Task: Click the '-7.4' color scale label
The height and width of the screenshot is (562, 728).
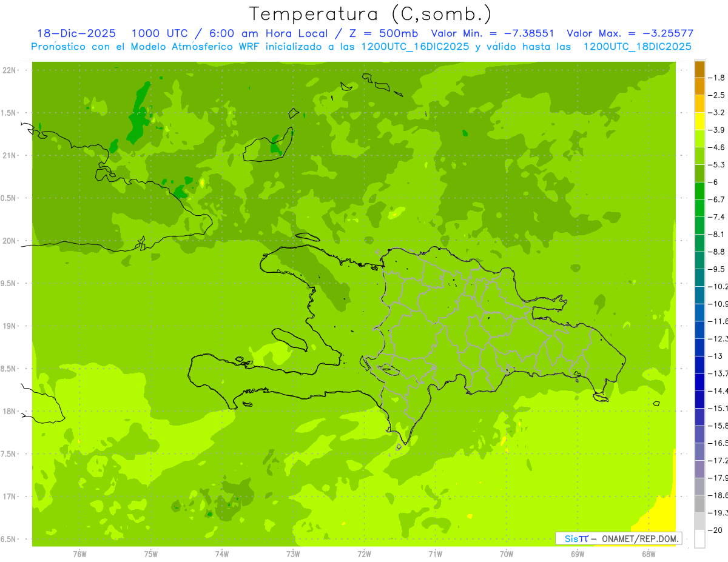Action: pyautogui.click(x=717, y=217)
